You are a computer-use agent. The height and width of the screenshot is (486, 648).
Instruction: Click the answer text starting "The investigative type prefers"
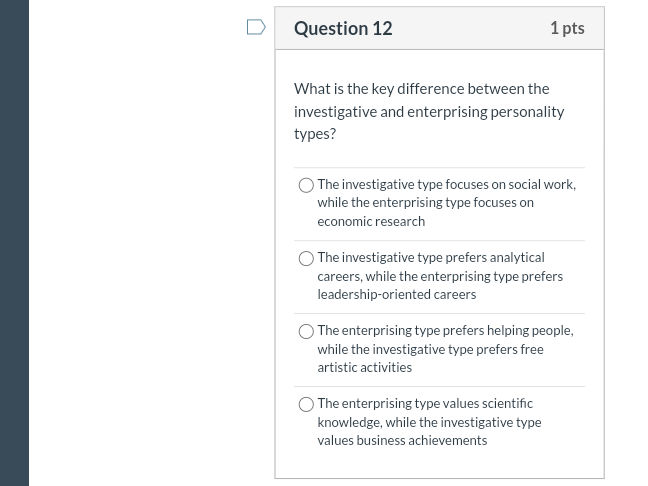(431, 257)
